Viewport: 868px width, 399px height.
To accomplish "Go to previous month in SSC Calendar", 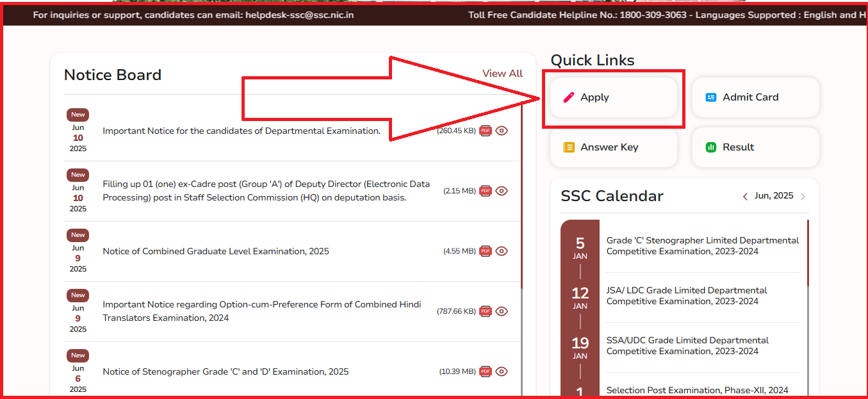I will click(x=745, y=197).
